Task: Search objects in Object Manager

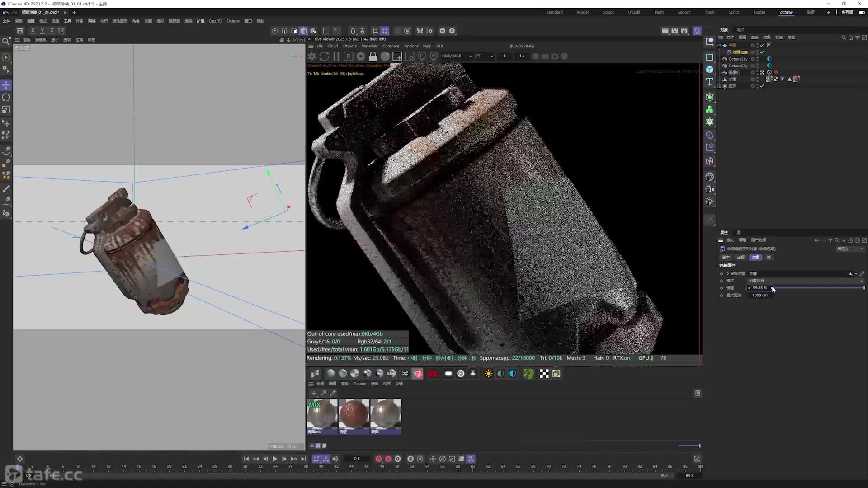Action: click(x=844, y=38)
